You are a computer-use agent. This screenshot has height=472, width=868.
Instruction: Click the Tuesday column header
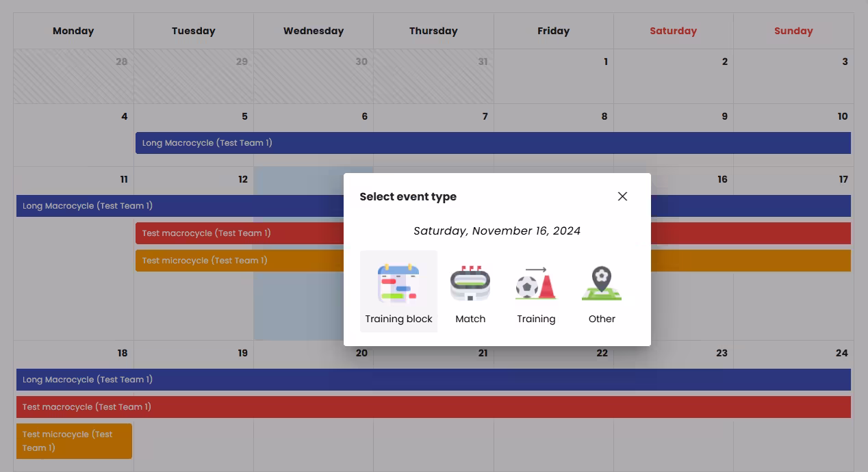pos(194,31)
